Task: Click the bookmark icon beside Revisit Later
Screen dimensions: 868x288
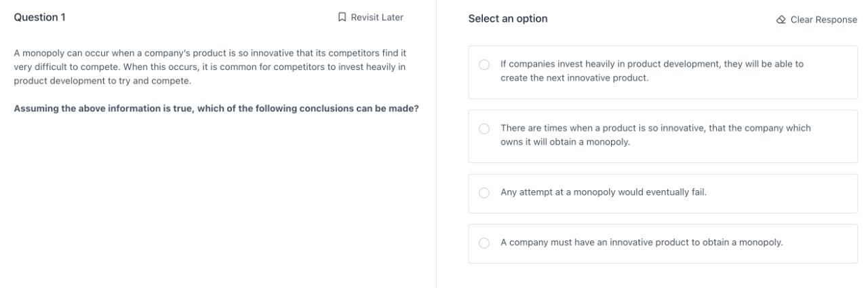Action: pyautogui.click(x=342, y=17)
